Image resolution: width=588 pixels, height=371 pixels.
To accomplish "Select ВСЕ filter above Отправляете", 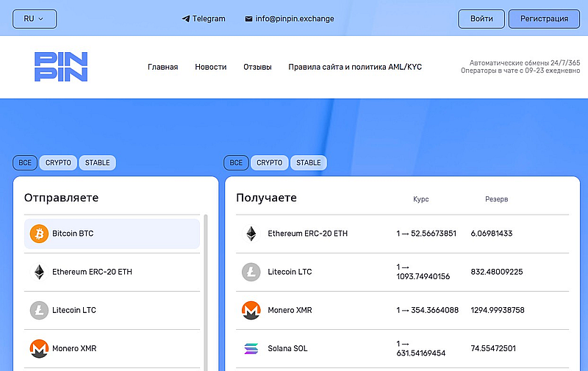I will (x=25, y=162).
